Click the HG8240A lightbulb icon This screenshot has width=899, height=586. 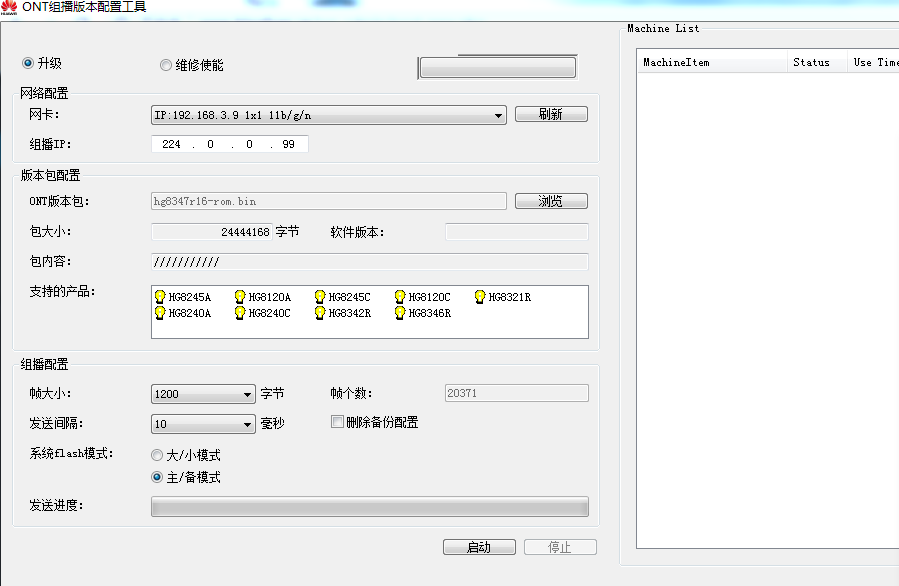[x=160, y=312]
